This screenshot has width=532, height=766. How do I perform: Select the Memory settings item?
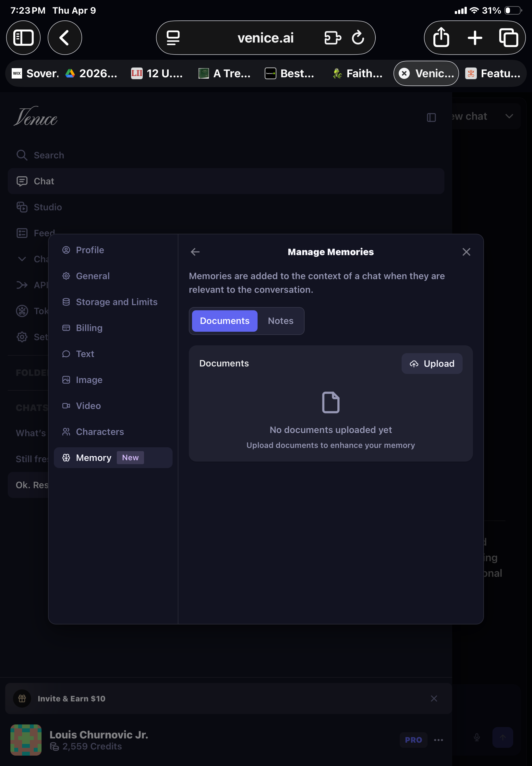pyautogui.click(x=113, y=458)
